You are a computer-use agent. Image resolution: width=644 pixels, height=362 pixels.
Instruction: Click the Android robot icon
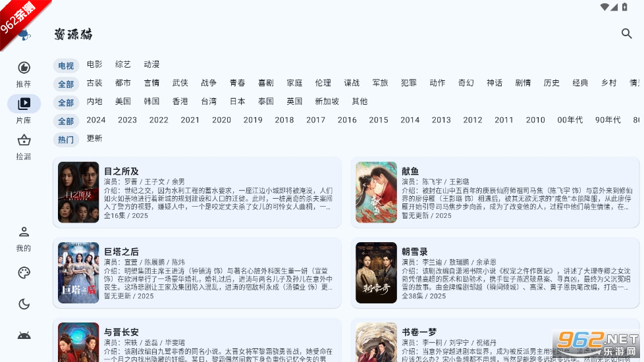click(x=24, y=336)
